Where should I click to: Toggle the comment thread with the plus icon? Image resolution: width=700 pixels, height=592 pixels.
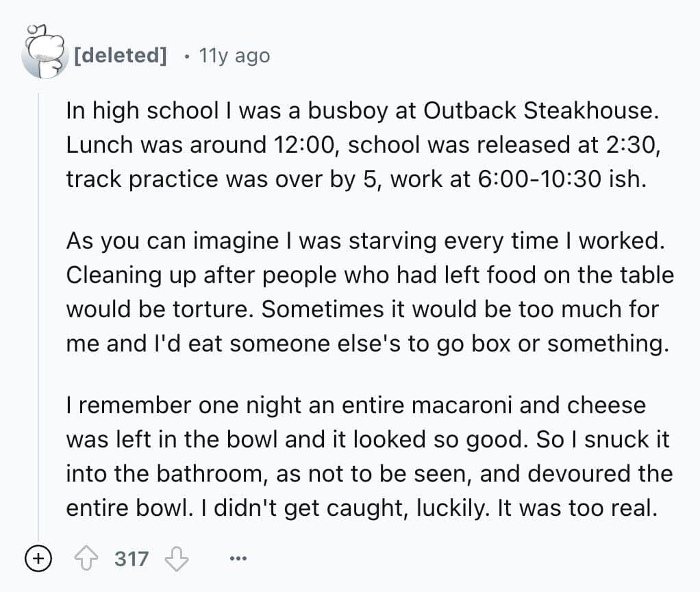pyautogui.click(x=38, y=558)
